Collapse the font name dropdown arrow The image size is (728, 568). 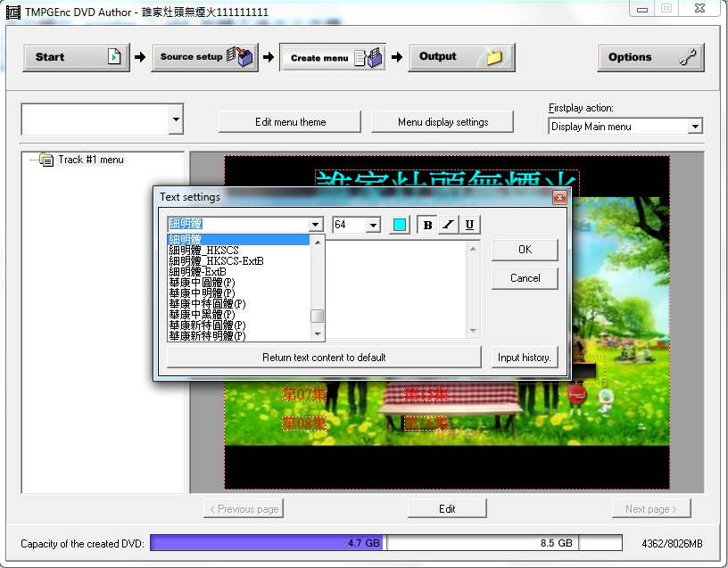click(316, 225)
